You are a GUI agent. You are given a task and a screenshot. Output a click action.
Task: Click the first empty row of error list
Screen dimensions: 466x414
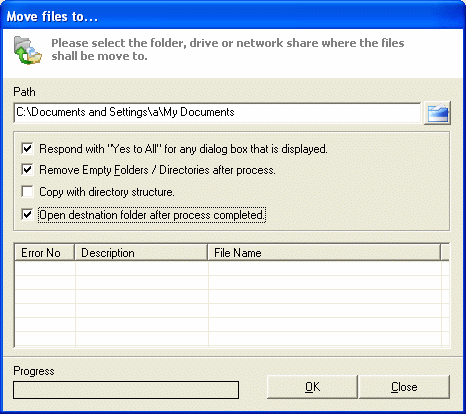228,268
